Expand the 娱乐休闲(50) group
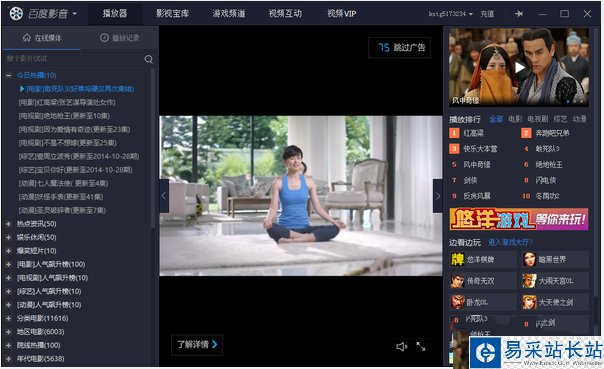This screenshot has width=604, height=369. click(x=8, y=237)
